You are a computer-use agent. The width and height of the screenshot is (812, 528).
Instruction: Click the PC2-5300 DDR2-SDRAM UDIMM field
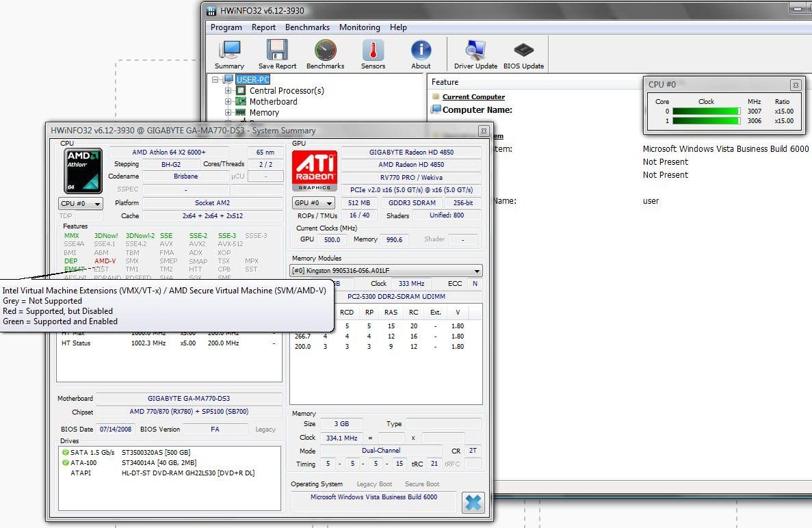tap(396, 297)
